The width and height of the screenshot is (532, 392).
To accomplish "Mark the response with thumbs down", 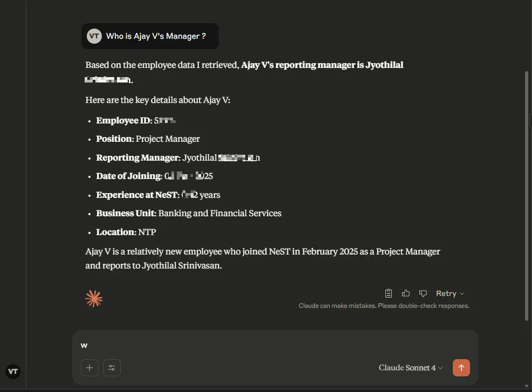I will pyautogui.click(x=423, y=293).
